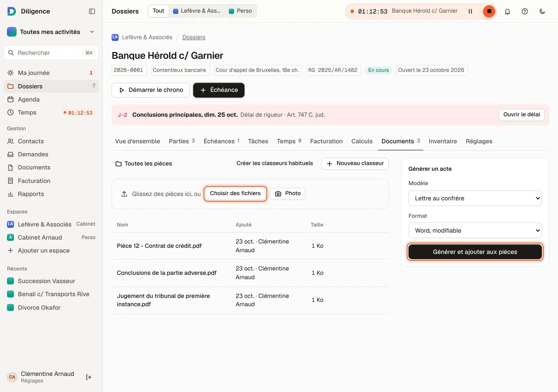Click Démarrer le chrono

151,90
